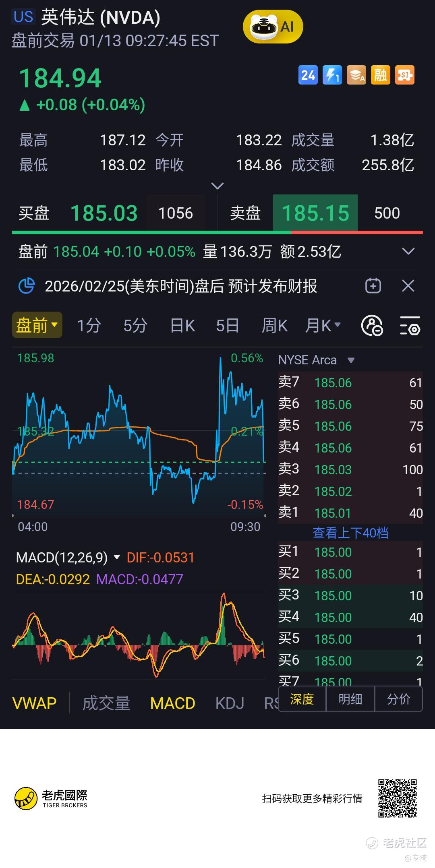Open the 月K period dropdown
435x868 pixels.
point(323,325)
